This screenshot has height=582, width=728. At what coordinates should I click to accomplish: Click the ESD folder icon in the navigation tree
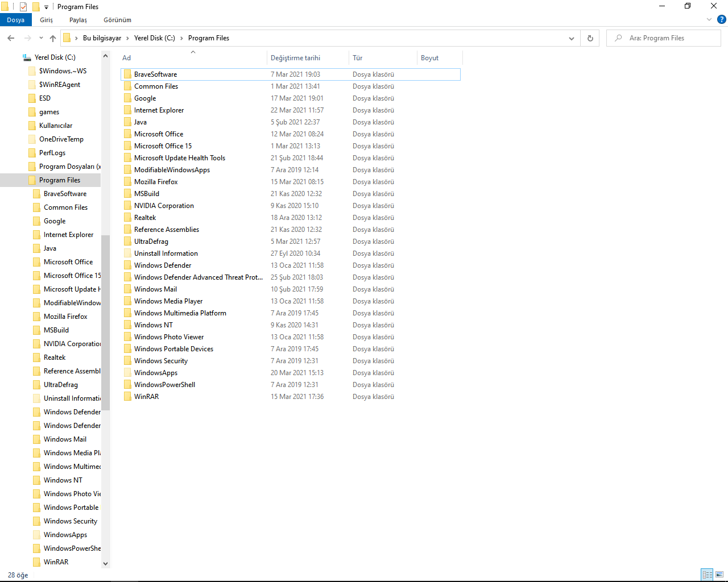pyautogui.click(x=32, y=98)
